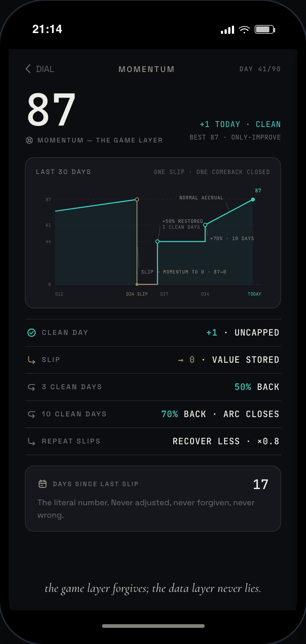Click the arrow icon on the Slip row

pyautogui.click(x=32, y=360)
